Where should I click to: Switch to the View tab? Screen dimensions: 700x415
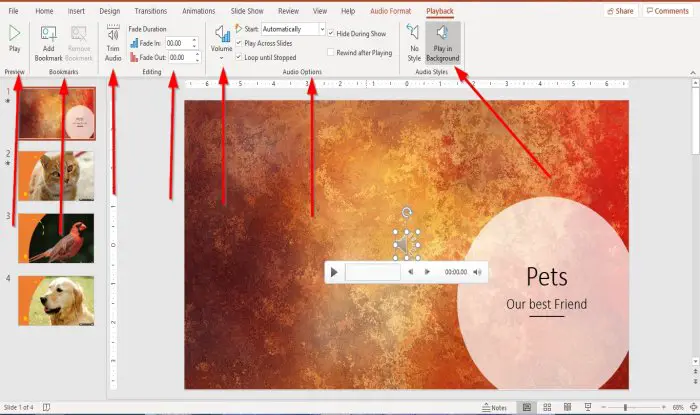[320, 11]
